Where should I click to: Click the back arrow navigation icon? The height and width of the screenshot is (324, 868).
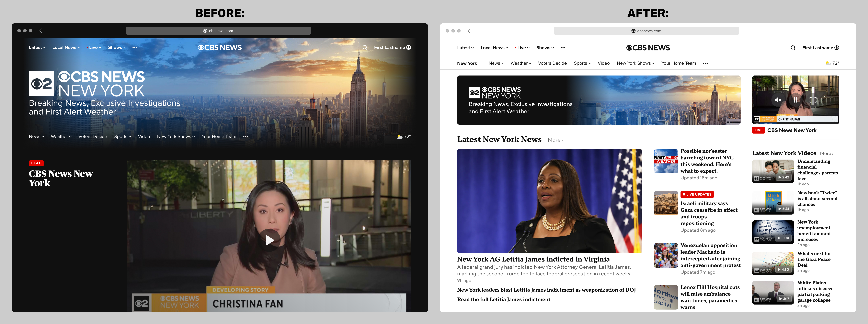point(469,31)
